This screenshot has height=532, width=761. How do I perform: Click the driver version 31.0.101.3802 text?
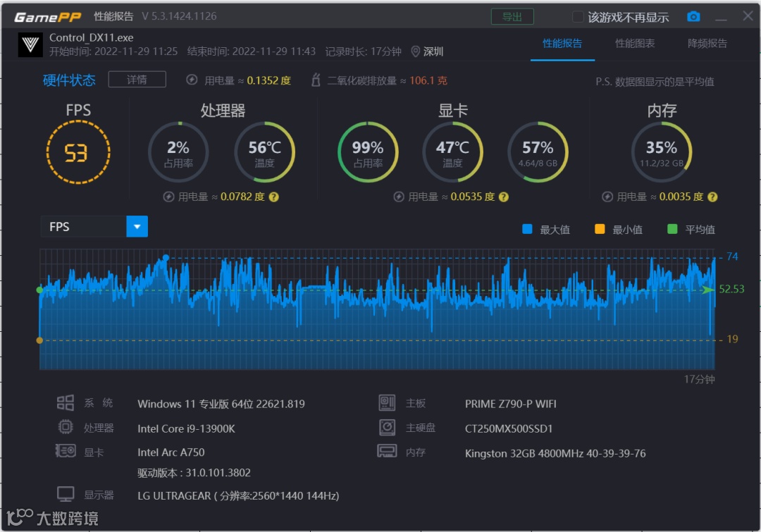click(x=194, y=473)
